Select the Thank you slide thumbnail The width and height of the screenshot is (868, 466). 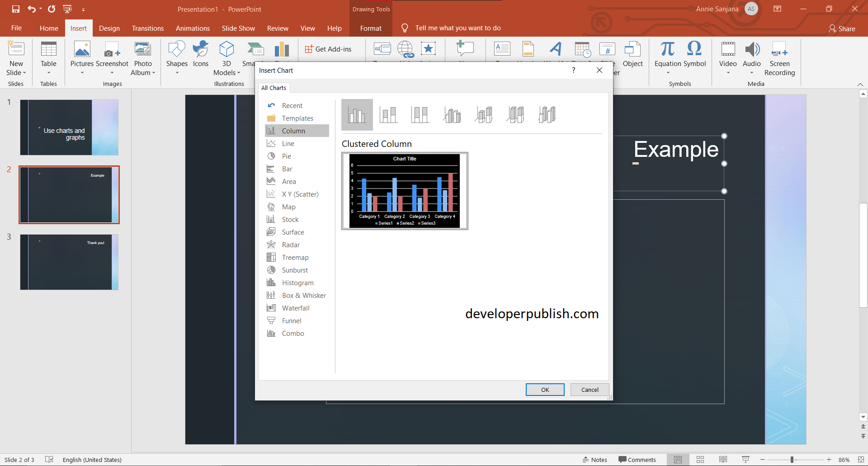[x=69, y=262]
